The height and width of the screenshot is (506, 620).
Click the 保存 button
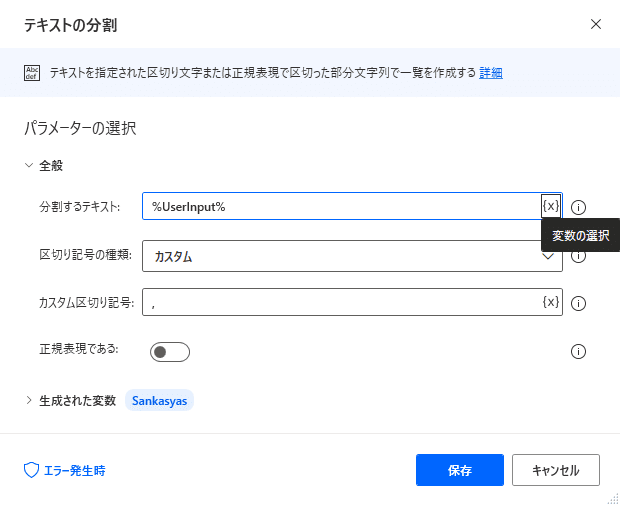459,470
